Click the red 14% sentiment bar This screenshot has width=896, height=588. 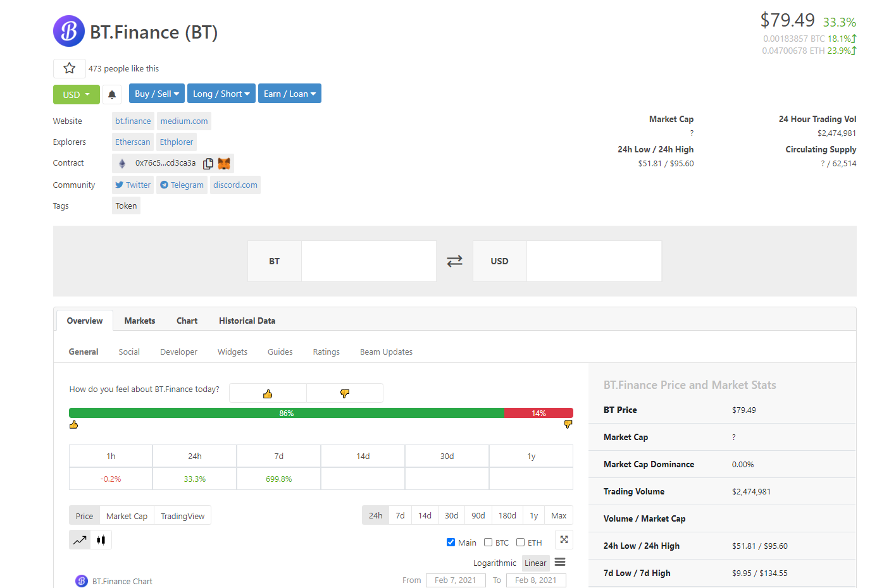(539, 413)
